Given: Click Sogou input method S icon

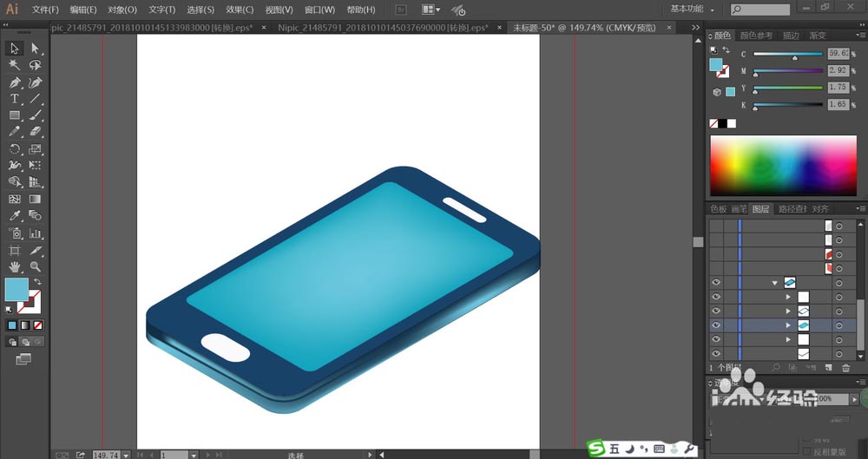Looking at the screenshot, I should click(596, 448).
